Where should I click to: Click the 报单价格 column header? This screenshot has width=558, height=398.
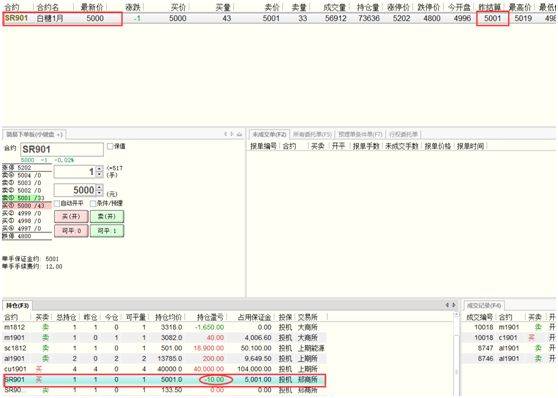pos(438,146)
